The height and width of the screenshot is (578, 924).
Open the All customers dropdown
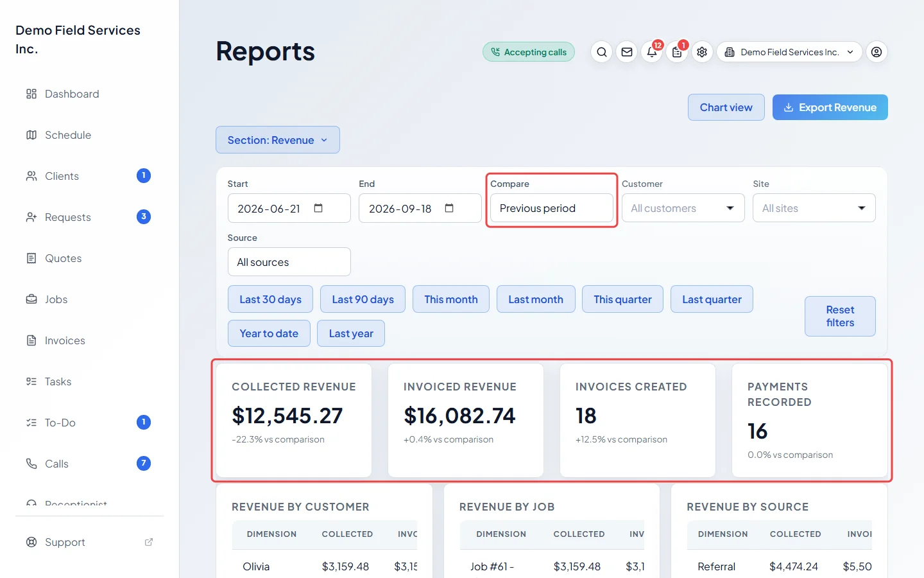coord(683,208)
